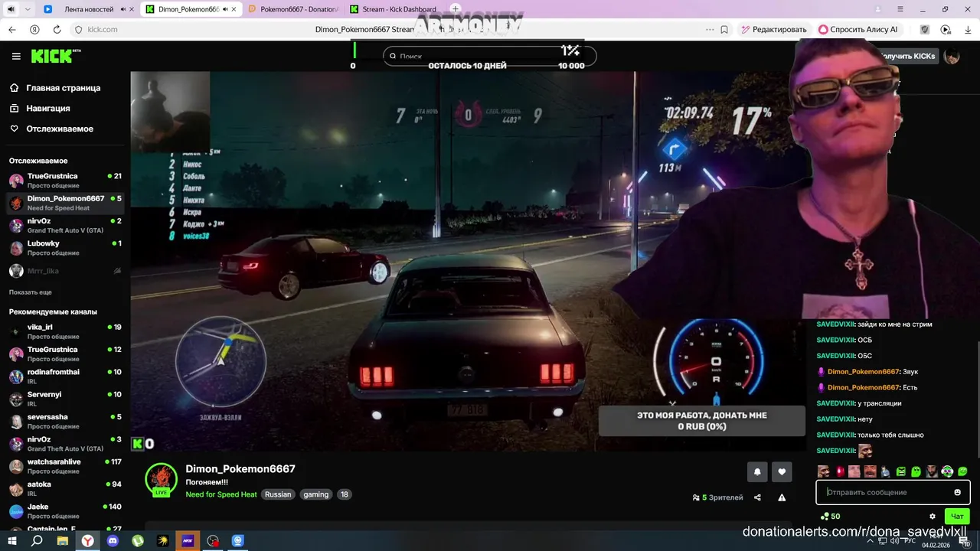Open browser downloads arrow icon

(968, 29)
